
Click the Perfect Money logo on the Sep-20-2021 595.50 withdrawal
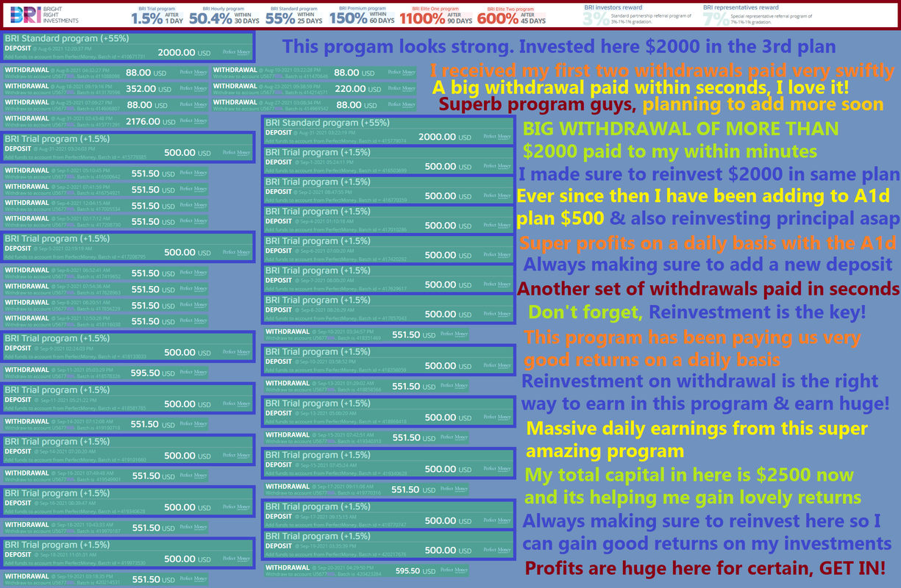[x=454, y=570]
